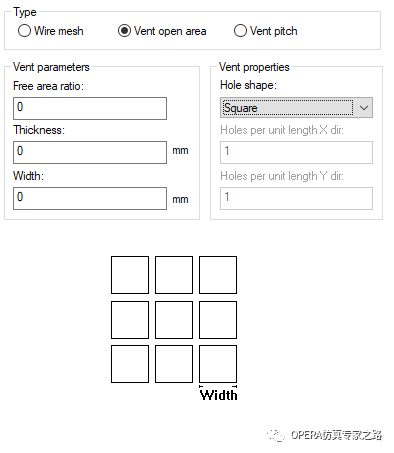This screenshot has height=453, width=394.
Task: Click the WeChat logo icon in watermark
Action: pyautogui.click(x=275, y=435)
